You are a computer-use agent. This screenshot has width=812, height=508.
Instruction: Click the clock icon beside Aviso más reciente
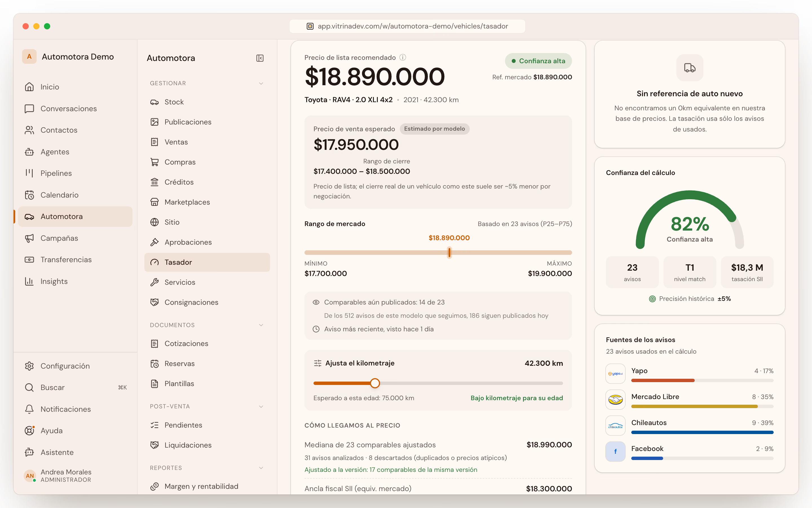point(316,329)
